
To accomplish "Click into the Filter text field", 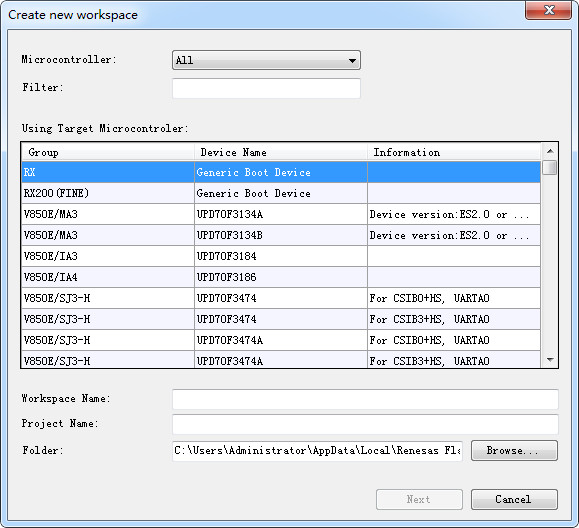I will click(266, 88).
